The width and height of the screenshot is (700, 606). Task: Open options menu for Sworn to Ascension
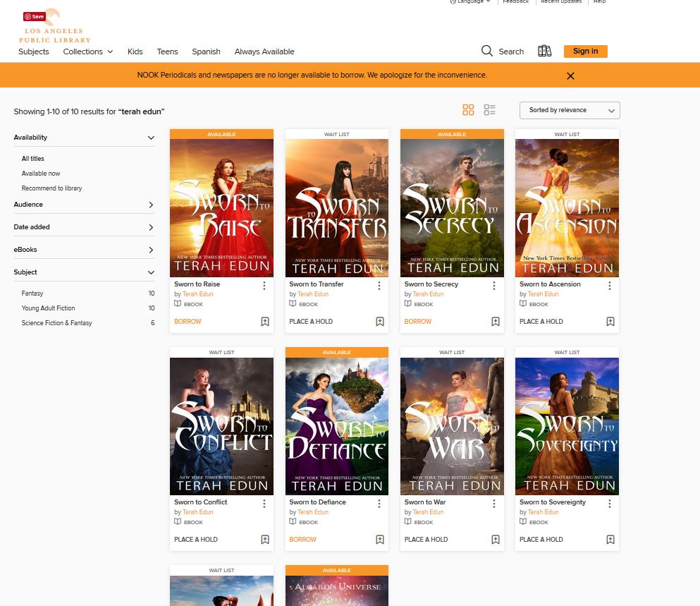point(610,286)
